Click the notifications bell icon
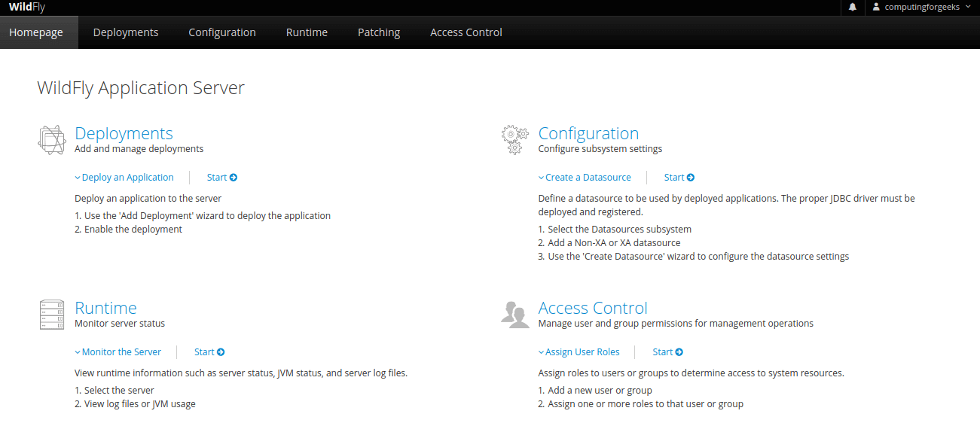The height and width of the screenshot is (423, 980). pos(853,7)
